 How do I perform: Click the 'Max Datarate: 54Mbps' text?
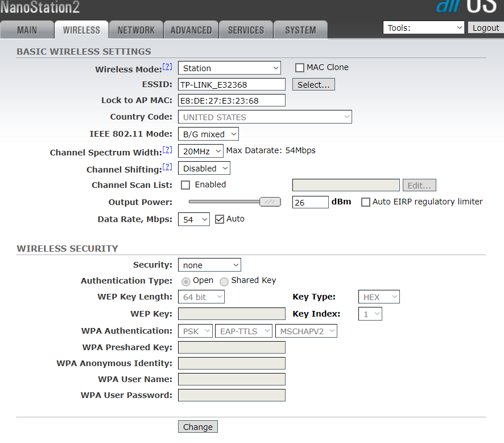point(271,150)
